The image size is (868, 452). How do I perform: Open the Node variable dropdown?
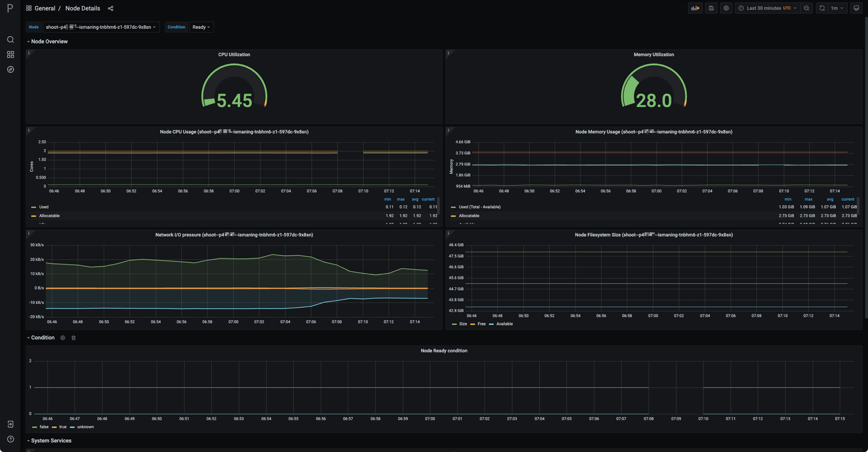101,27
